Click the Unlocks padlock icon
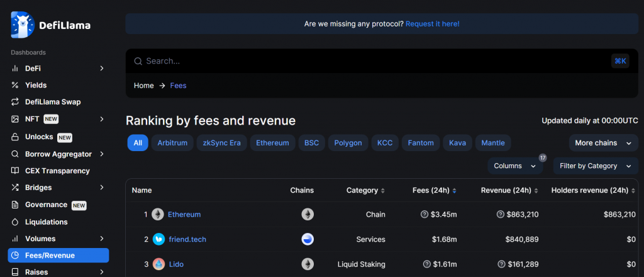This screenshot has width=644, height=277. [15, 137]
